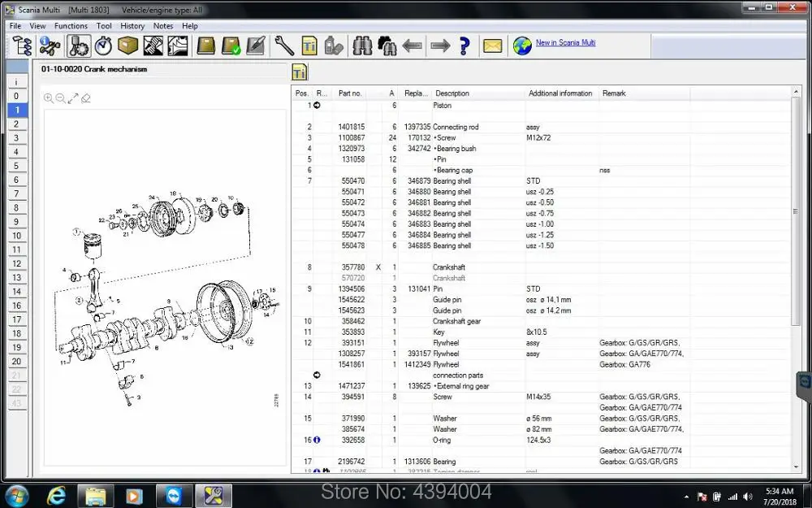The image size is (812, 508).
Task: Open the File menu
Action: (x=15, y=25)
